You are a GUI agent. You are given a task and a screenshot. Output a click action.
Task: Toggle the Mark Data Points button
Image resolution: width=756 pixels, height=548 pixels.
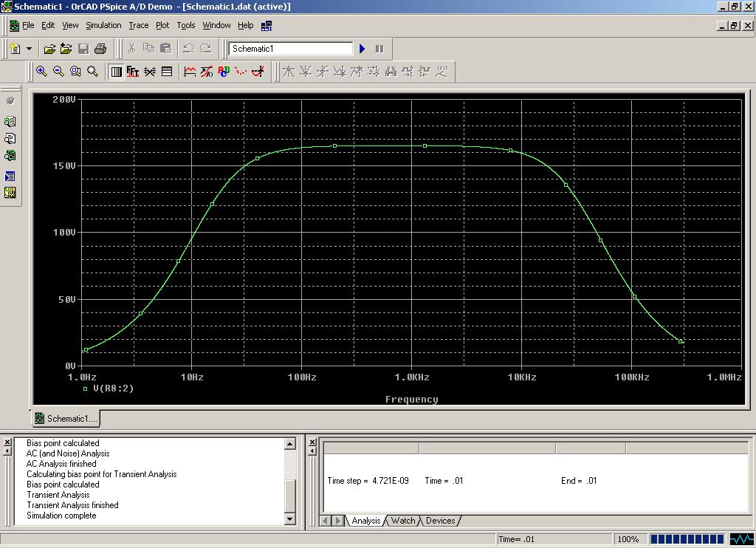(241, 72)
